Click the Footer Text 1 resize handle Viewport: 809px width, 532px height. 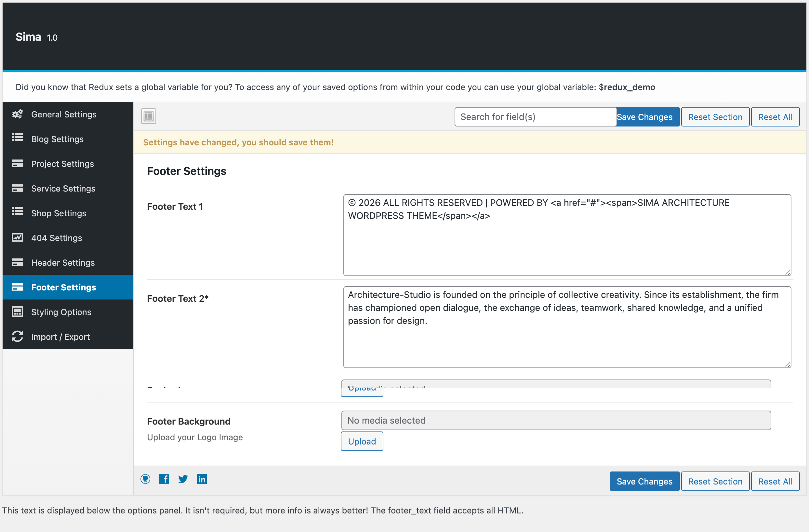pos(788,273)
